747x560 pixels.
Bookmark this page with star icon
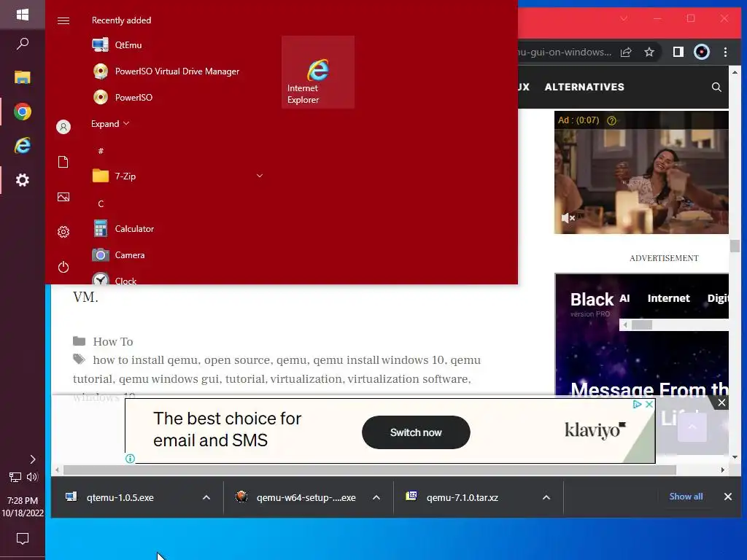tap(649, 52)
